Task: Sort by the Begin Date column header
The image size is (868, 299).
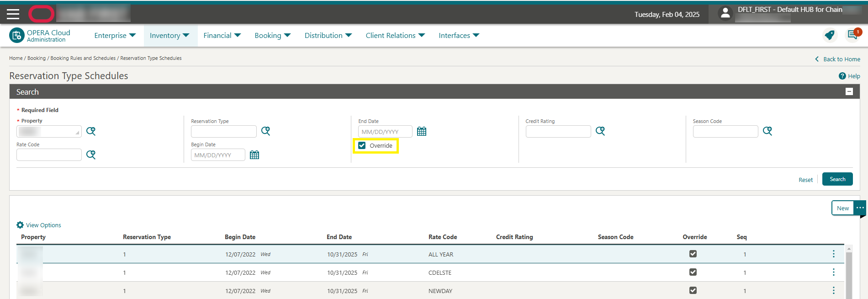Action: [240, 237]
